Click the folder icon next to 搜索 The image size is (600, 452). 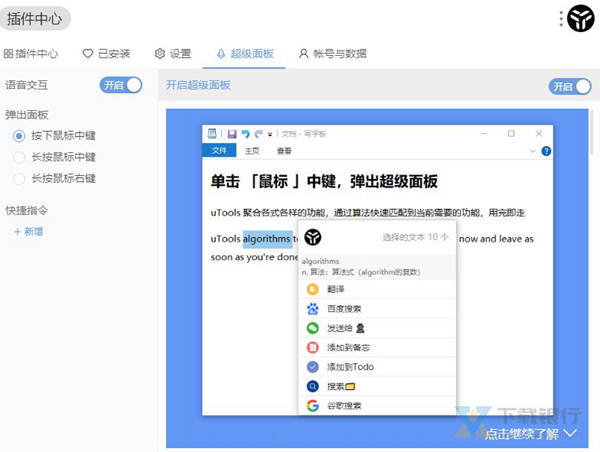click(350, 387)
